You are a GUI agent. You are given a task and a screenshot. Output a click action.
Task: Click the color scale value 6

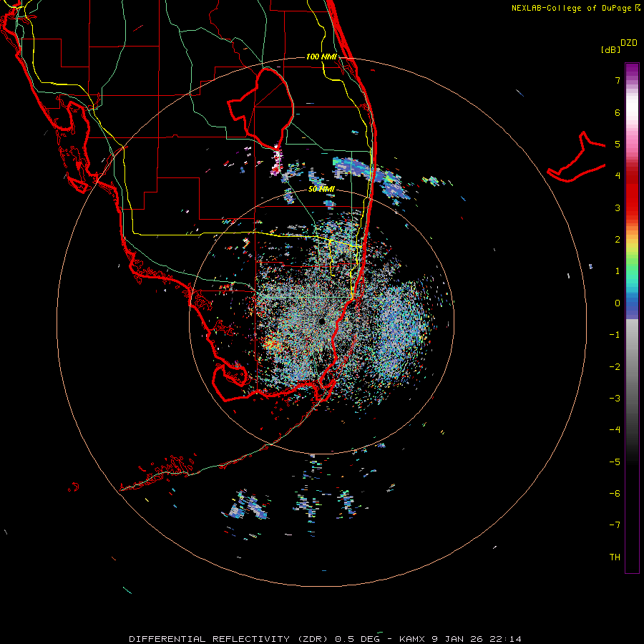click(618, 112)
